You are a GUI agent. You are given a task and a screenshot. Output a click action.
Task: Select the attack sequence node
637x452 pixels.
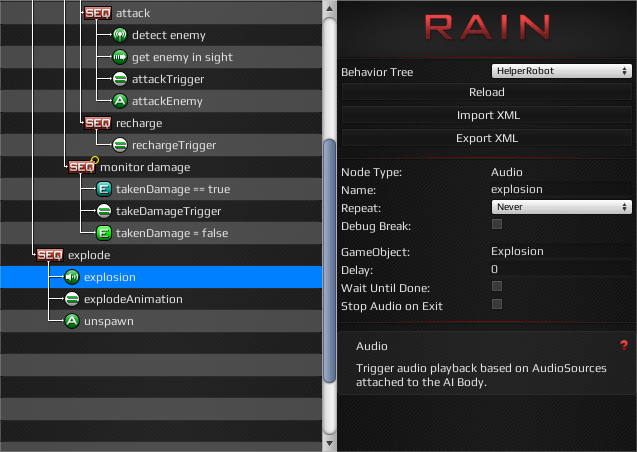tap(133, 13)
